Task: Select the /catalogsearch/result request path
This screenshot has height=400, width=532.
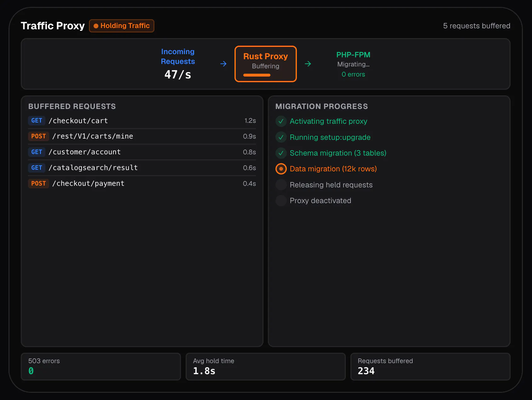Action: (93, 168)
